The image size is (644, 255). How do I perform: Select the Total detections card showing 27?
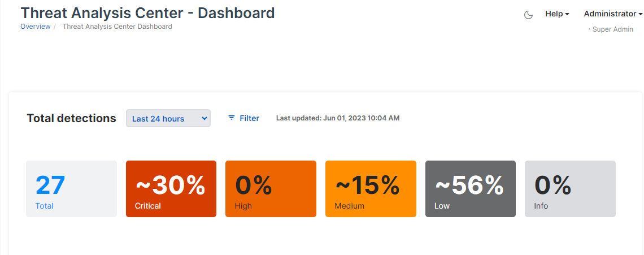pos(71,189)
